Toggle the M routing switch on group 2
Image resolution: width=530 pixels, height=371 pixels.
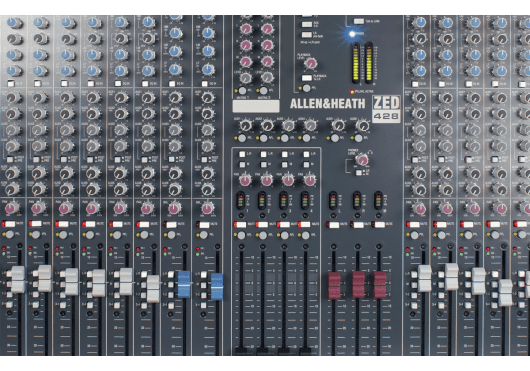(x=263, y=165)
